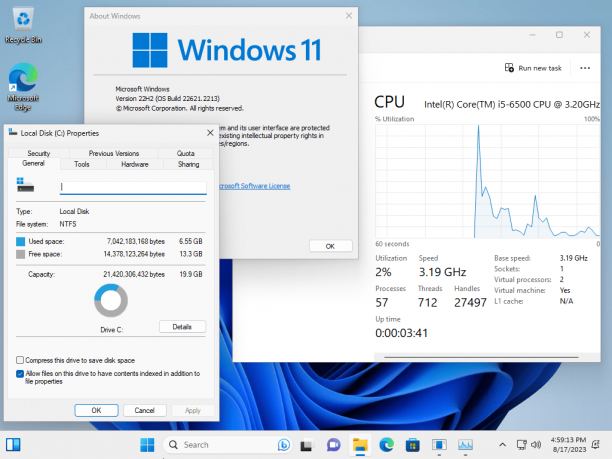Switch to the Previous Versions tab

click(114, 153)
